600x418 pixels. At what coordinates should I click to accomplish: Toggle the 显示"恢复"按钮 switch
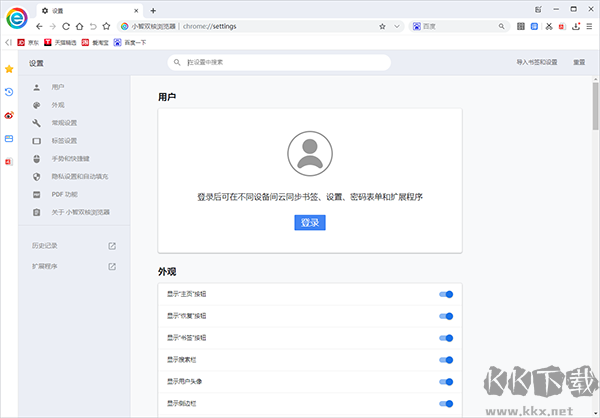pyautogui.click(x=446, y=316)
